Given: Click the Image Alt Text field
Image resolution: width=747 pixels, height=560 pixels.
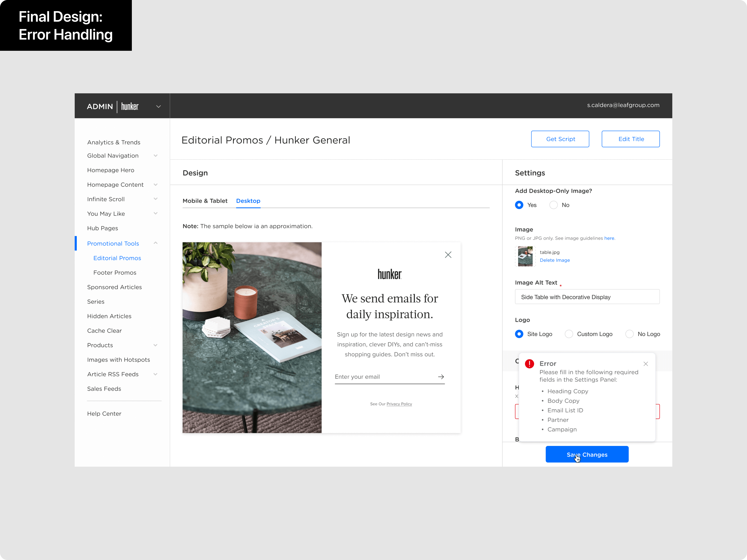Looking at the screenshot, I should click(x=587, y=297).
